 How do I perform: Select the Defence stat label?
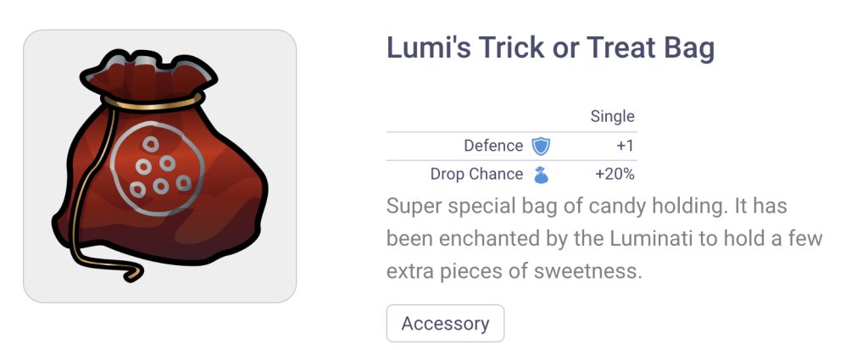point(493,146)
